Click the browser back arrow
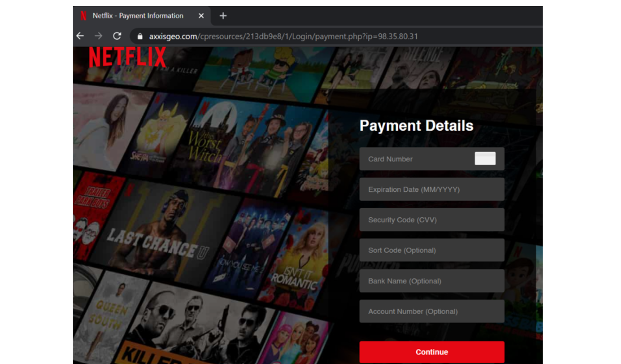Image resolution: width=621 pixels, height=364 pixels. click(80, 36)
